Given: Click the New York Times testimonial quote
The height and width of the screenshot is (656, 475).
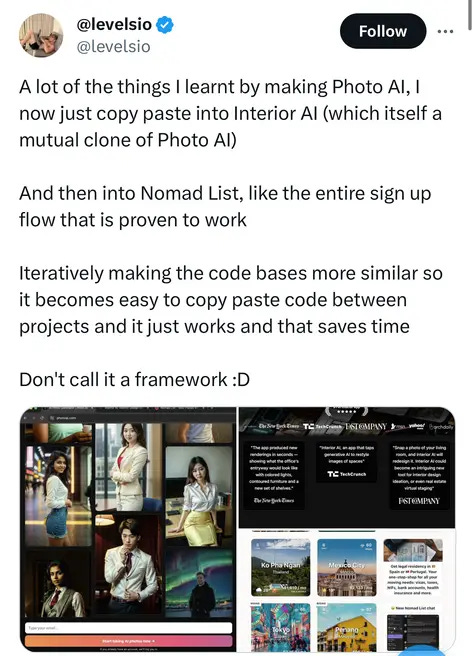Looking at the screenshot, I should point(274,468).
